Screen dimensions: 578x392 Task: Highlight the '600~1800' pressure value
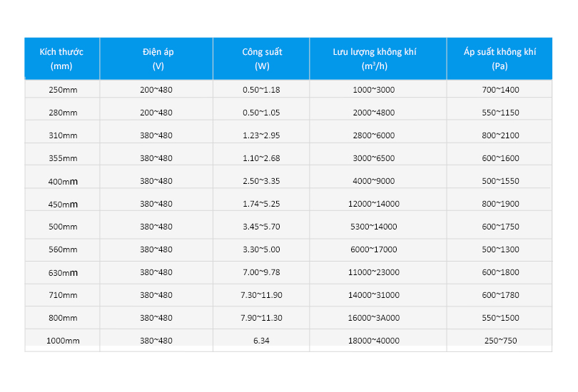(501, 272)
